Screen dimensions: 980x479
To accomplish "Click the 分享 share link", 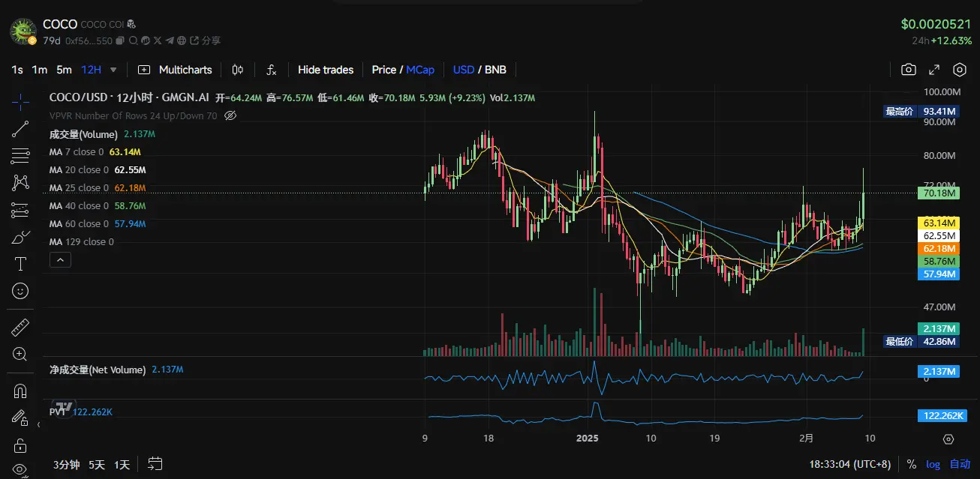I will coord(212,40).
